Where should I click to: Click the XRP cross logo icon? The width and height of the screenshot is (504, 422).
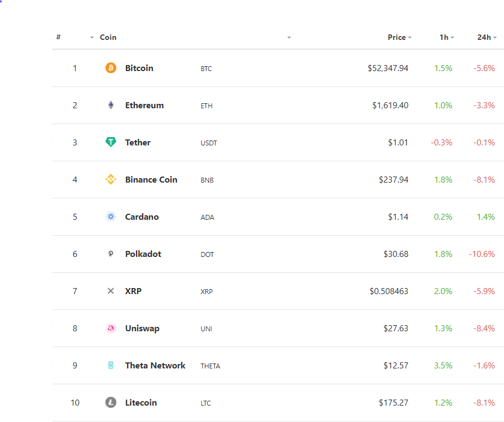coord(111,291)
